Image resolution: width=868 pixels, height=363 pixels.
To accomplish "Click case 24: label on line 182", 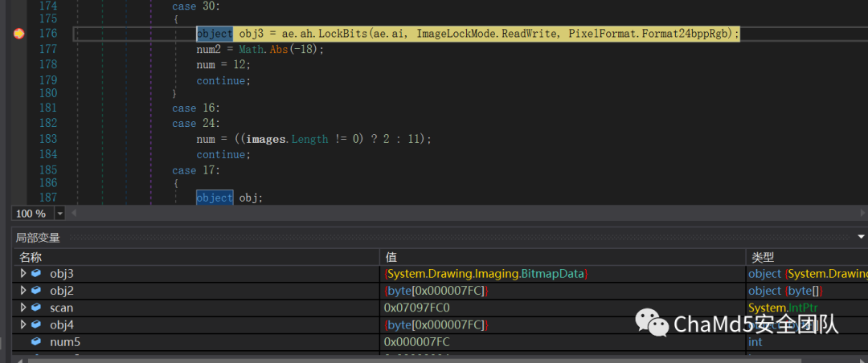I will click(x=197, y=124).
